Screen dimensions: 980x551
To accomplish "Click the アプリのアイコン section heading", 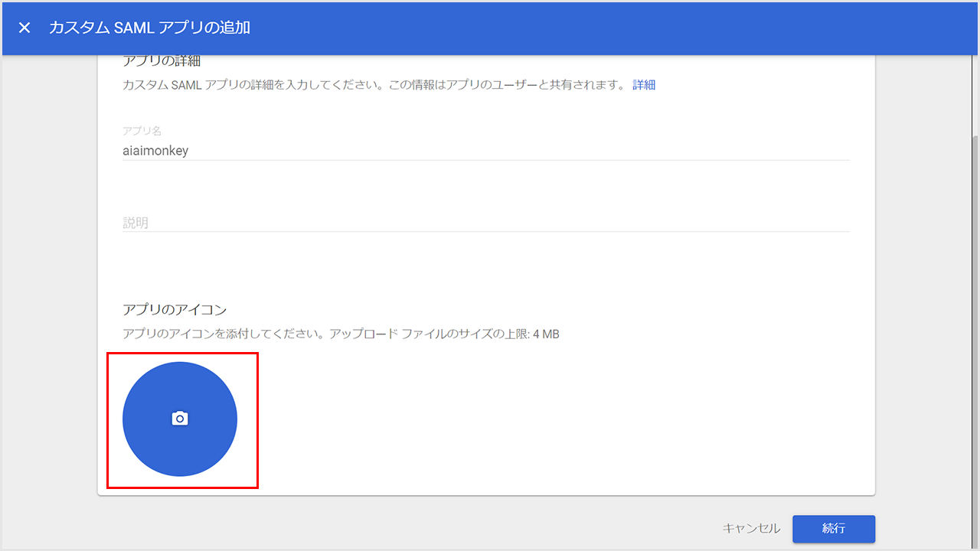I will click(175, 309).
